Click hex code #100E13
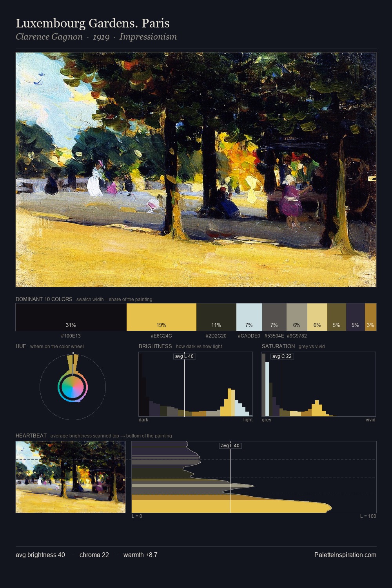This screenshot has width=392, height=588. tap(71, 336)
